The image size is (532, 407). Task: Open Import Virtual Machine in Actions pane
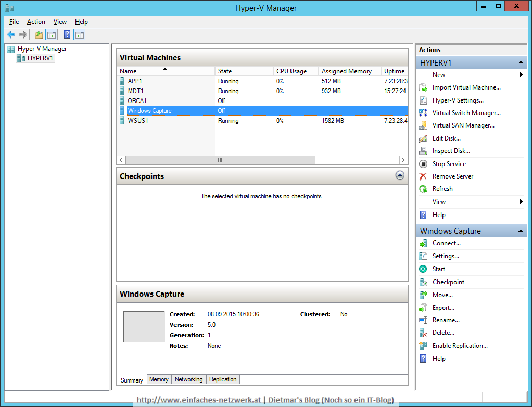[466, 87]
